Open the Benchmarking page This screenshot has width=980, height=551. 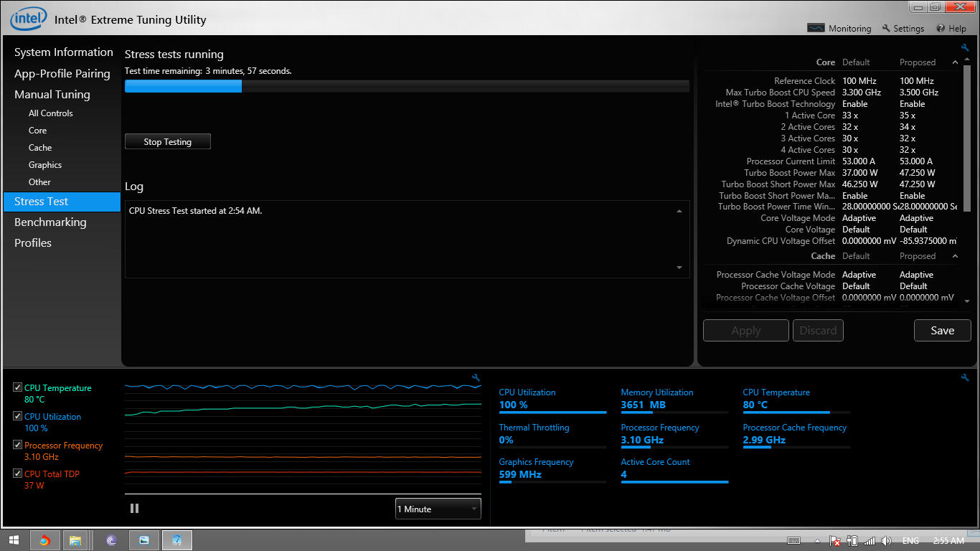tap(50, 222)
